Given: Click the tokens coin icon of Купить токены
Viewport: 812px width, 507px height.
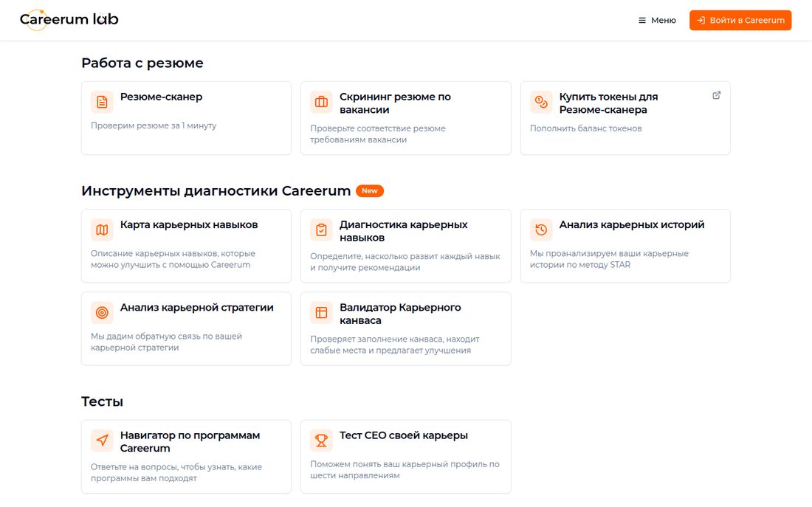Looking at the screenshot, I should click(x=541, y=102).
